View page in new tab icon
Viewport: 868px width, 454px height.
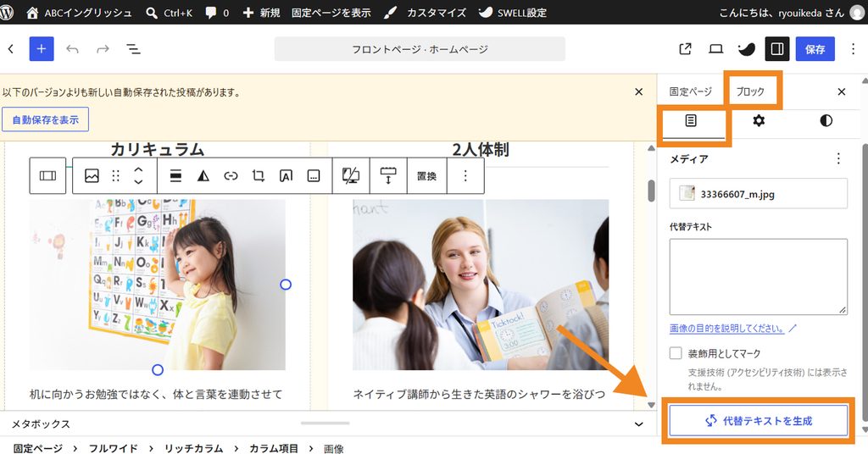click(x=685, y=49)
